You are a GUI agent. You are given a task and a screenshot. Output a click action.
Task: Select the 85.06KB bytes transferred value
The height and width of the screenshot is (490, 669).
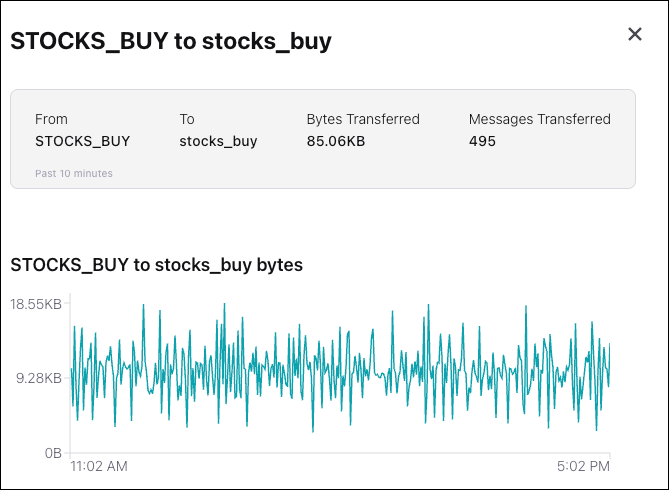pyautogui.click(x=336, y=141)
